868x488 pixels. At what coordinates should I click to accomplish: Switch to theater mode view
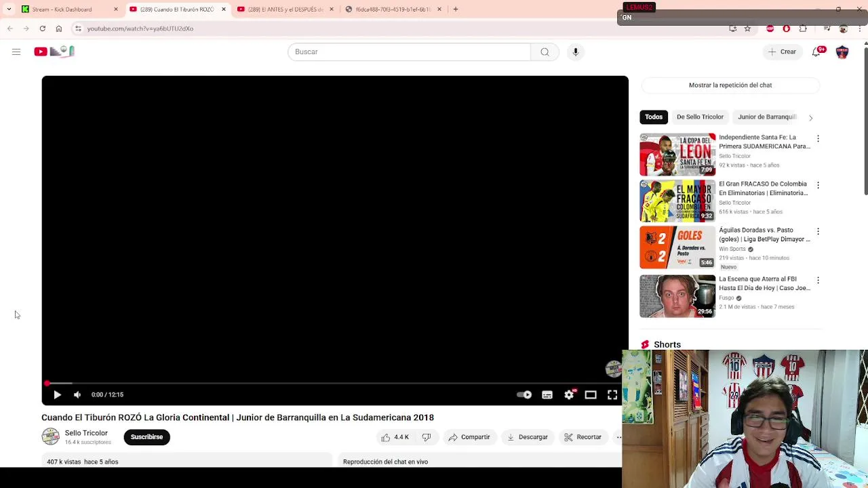pos(591,394)
